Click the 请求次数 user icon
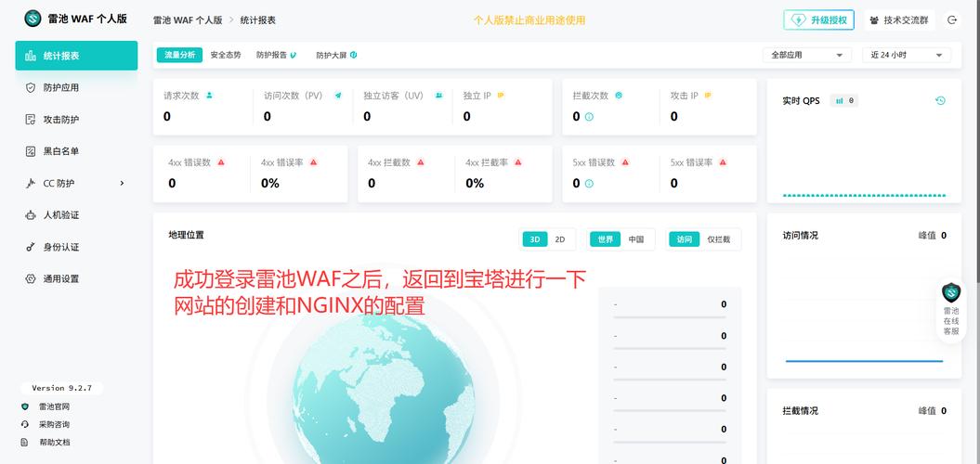 click(x=209, y=96)
